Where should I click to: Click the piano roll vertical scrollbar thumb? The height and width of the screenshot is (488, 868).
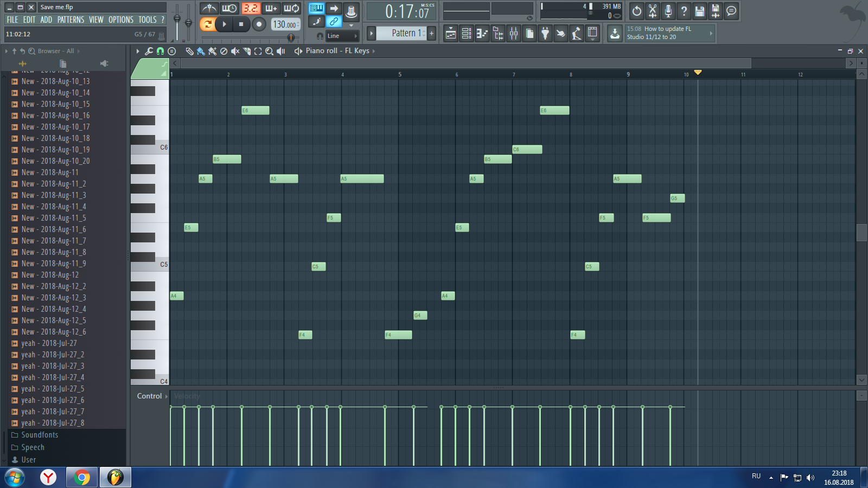(x=861, y=232)
